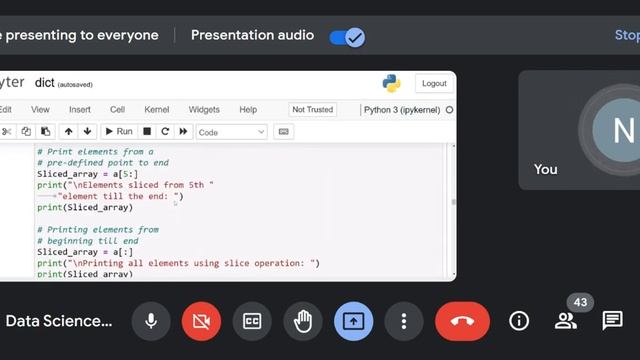Image resolution: width=640 pixels, height=360 pixels.
Task: Restart the kernel
Action: click(x=165, y=131)
